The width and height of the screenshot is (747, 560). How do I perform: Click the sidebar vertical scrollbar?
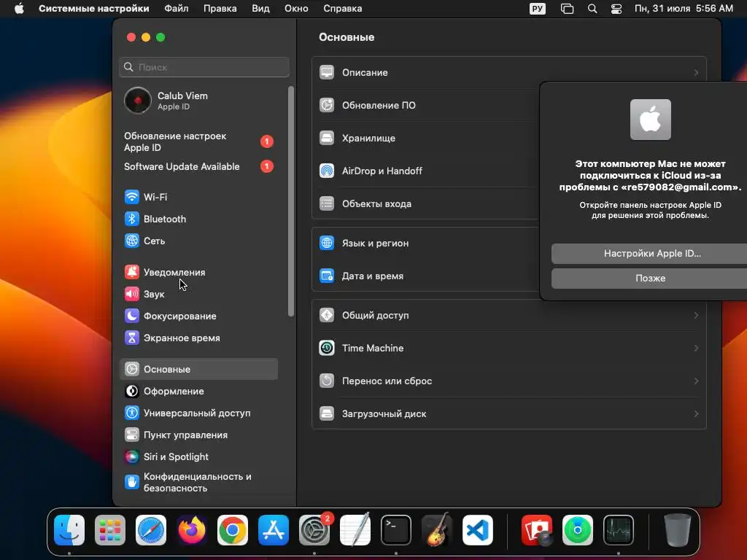pos(290,201)
